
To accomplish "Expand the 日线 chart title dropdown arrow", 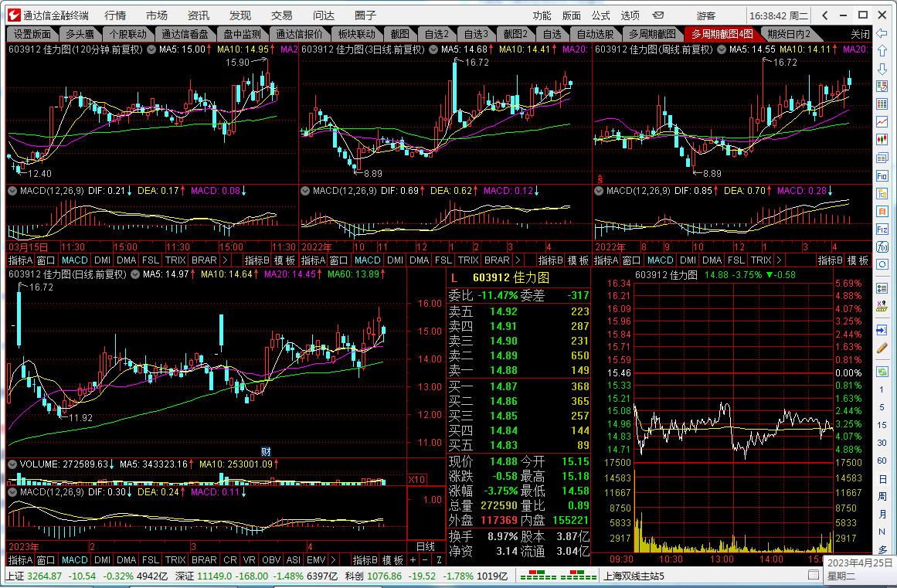I will coord(135,274).
